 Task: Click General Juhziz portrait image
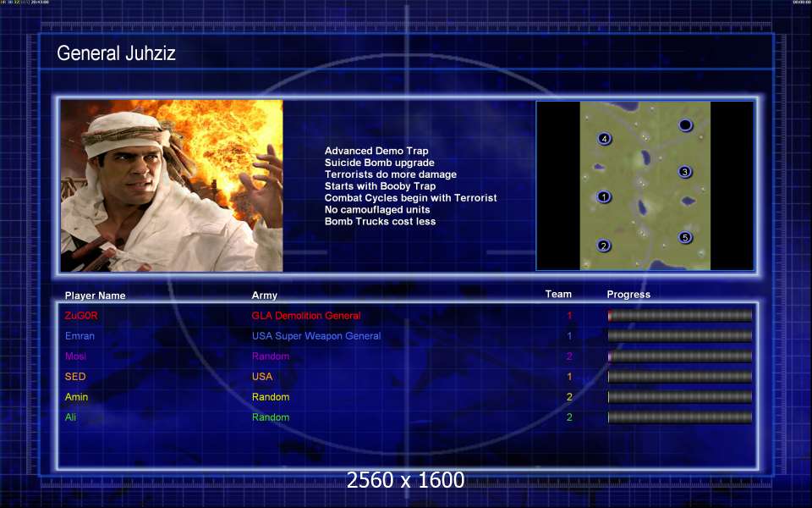click(172, 185)
